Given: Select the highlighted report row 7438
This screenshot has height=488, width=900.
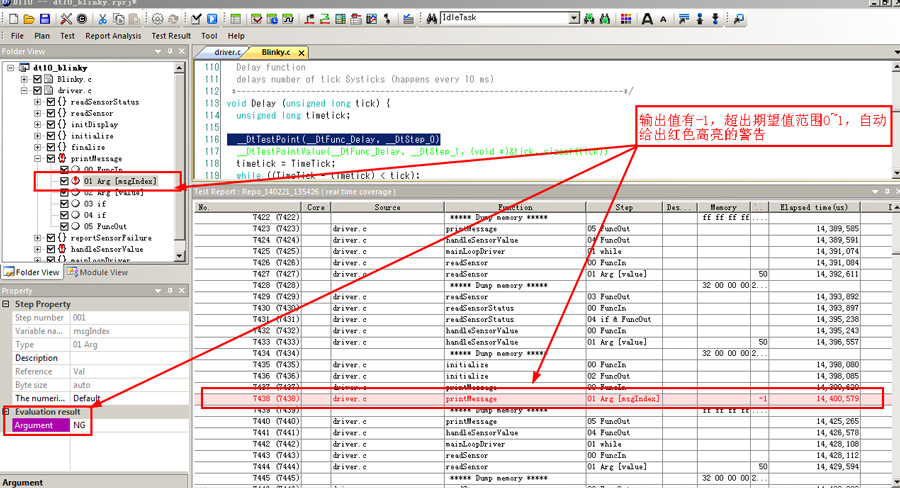Looking at the screenshot, I should click(x=542, y=398).
